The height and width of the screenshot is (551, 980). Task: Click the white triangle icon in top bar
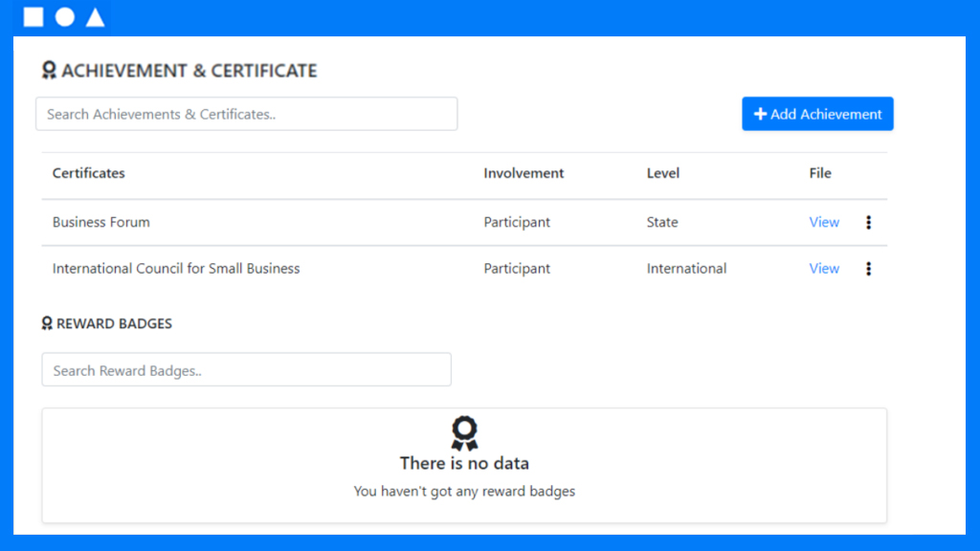click(95, 17)
